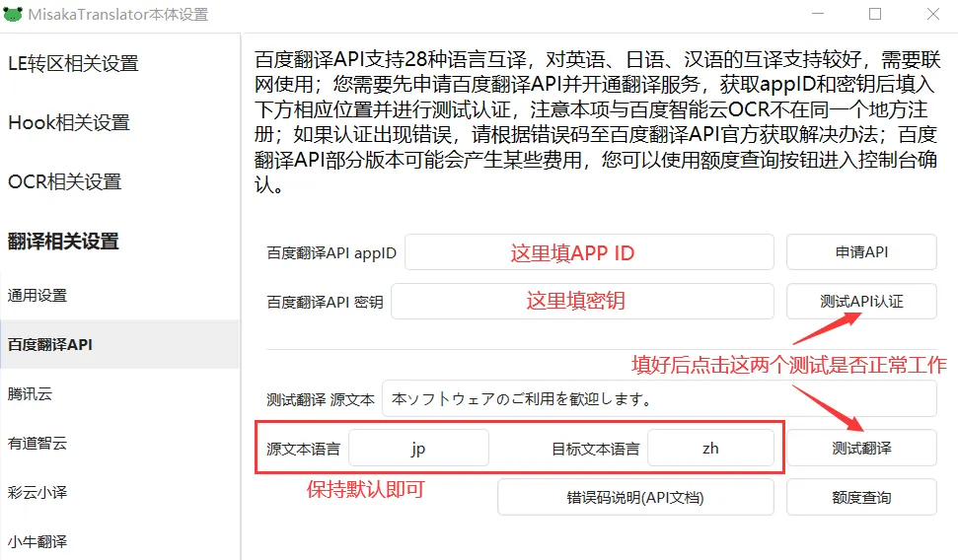958x560 pixels.
Task: Select 通用设置 in the sidebar
Action: point(37,296)
